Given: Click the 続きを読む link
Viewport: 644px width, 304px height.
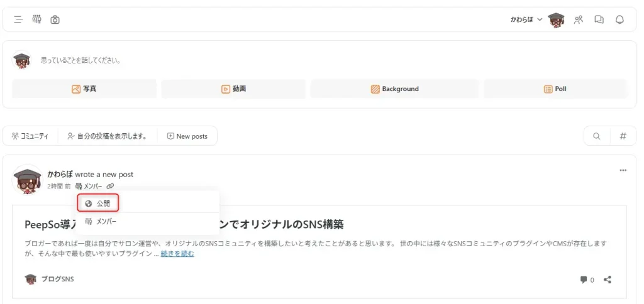Looking at the screenshot, I should pos(177,254).
